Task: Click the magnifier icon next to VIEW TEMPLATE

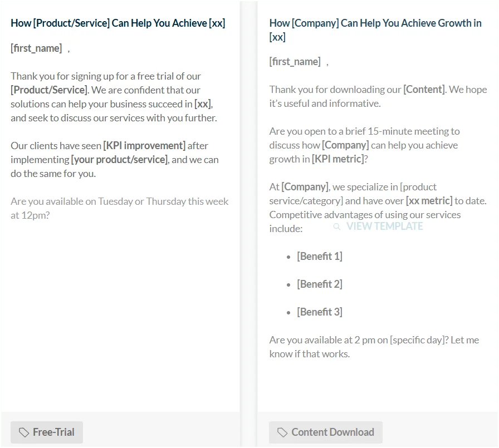Action: 337,227
